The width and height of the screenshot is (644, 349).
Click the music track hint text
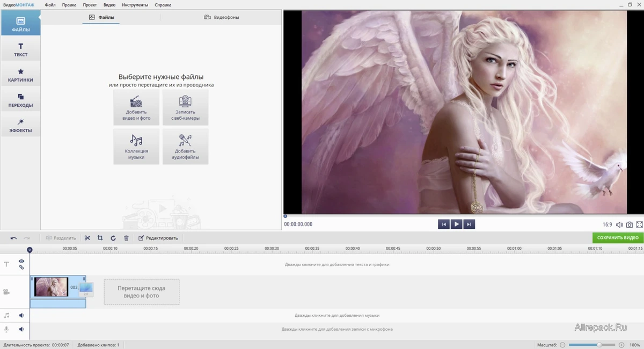pos(337,316)
